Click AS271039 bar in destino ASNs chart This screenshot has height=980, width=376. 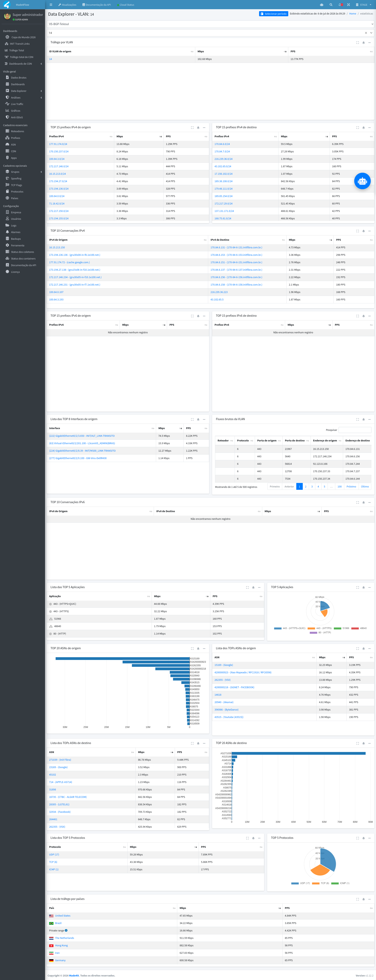[x=299, y=753]
